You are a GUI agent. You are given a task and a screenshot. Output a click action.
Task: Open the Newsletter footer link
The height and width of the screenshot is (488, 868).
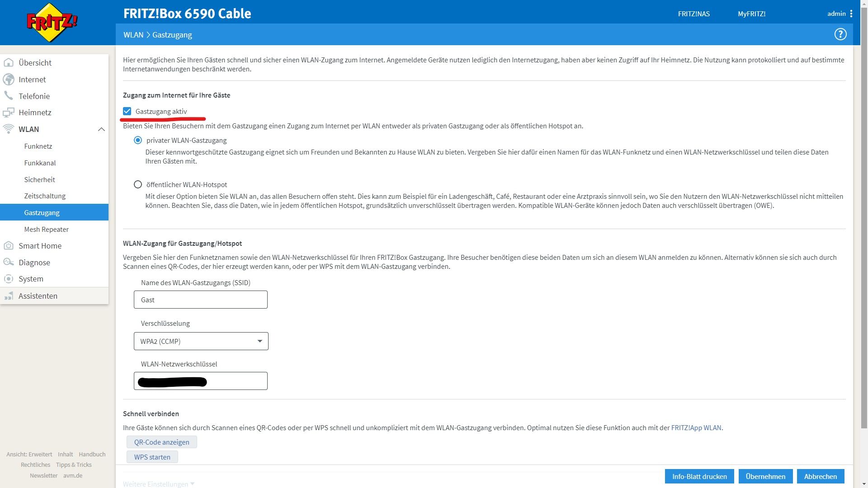[x=44, y=475]
